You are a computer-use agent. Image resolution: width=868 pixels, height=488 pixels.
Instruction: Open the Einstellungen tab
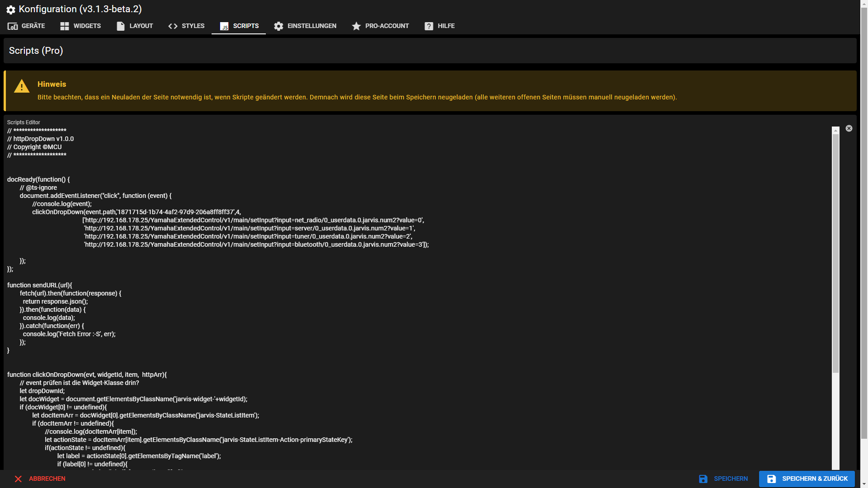click(x=305, y=26)
